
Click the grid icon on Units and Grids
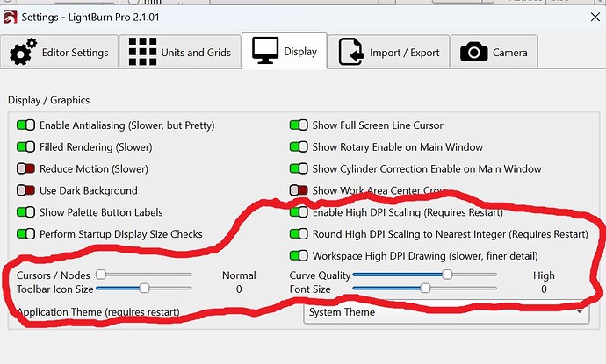click(x=142, y=52)
